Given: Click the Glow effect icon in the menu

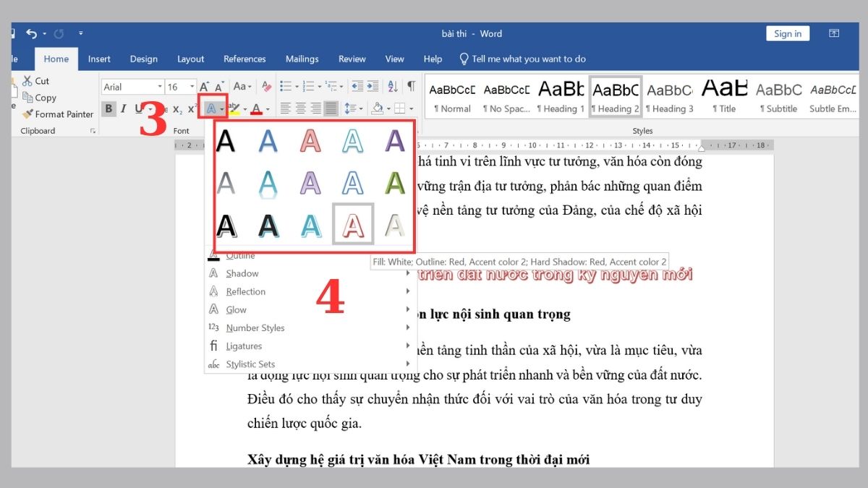Looking at the screenshot, I should (x=213, y=309).
